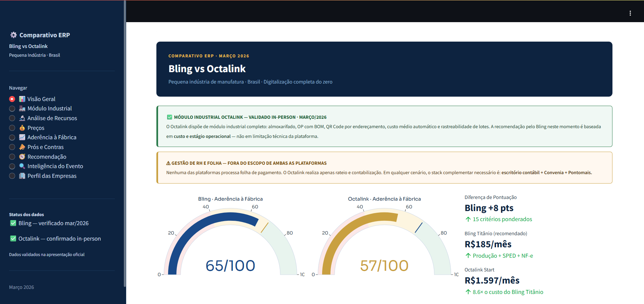This screenshot has height=304, width=644.
Task: Click the Octalink Start label
Action: tap(479, 270)
